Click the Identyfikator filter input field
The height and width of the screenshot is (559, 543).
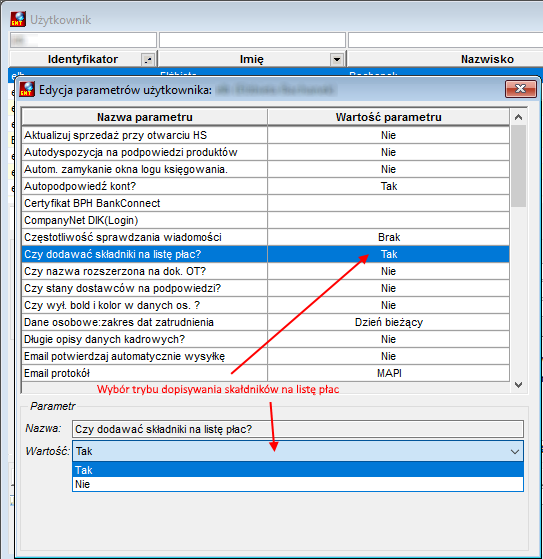83,40
